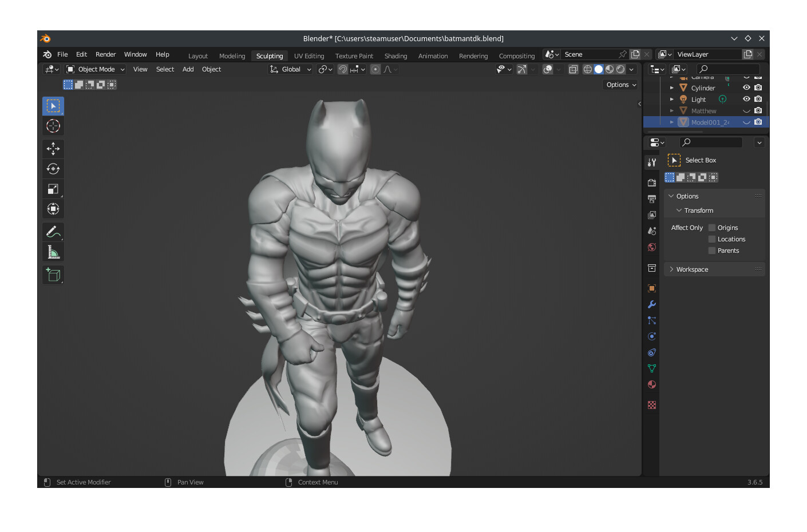Open Global transform orientation dropdown
Screen dimensions: 807x532
(x=291, y=69)
